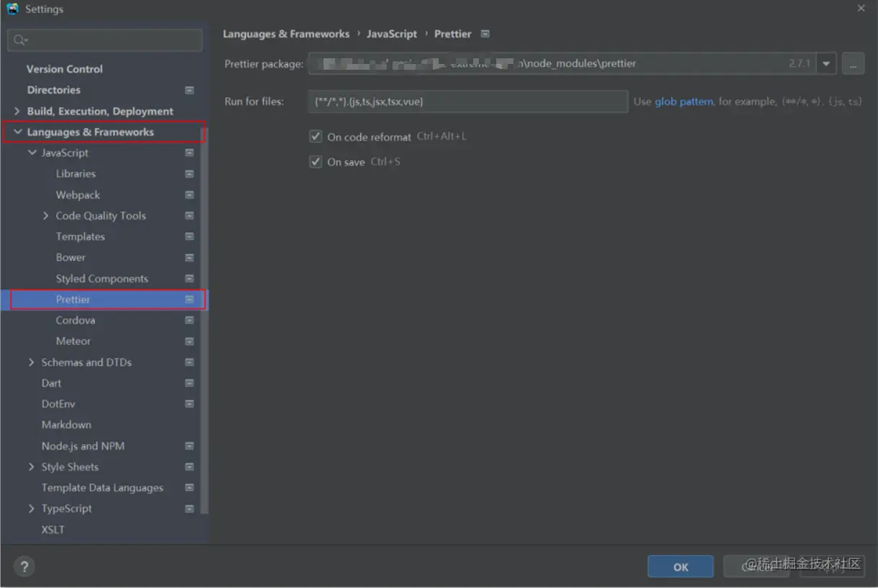Viewport: 878px width, 588px height.
Task: Click in the settings search field
Action: (x=105, y=40)
